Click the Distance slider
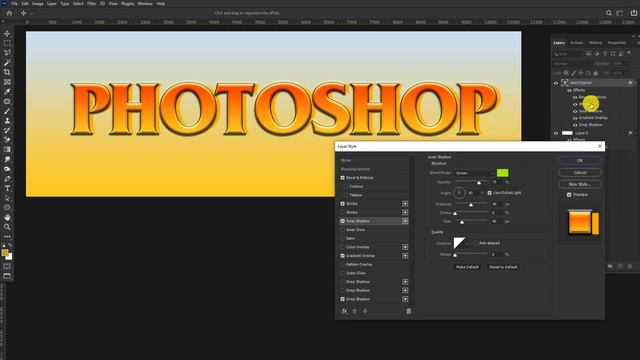This screenshot has height=360, width=640. (x=471, y=204)
